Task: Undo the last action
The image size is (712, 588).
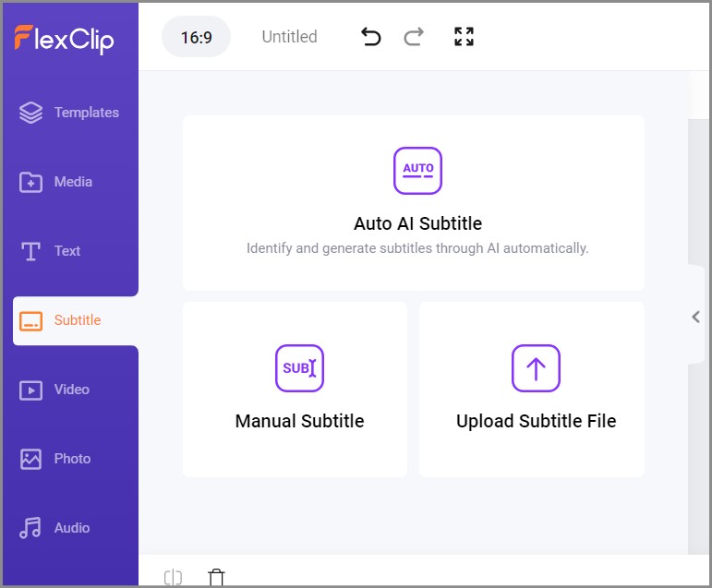Action: click(370, 37)
